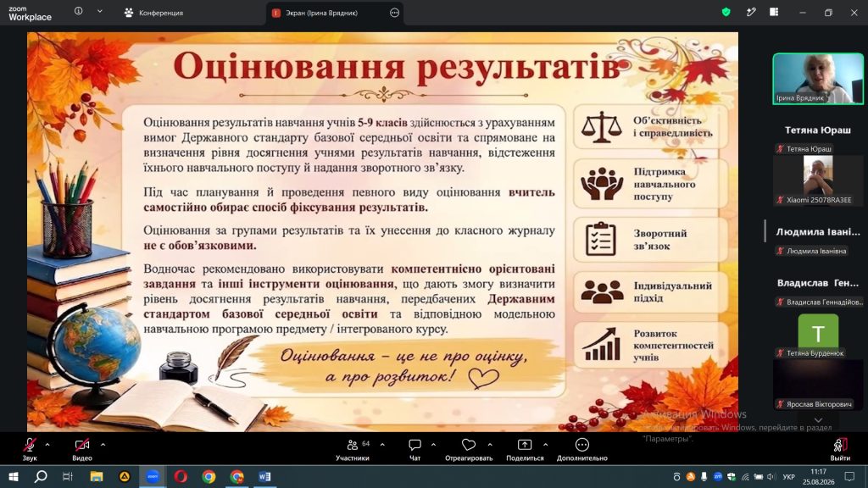Open volume speaker tray icon
The width and height of the screenshot is (868, 488).
pos(771,476)
